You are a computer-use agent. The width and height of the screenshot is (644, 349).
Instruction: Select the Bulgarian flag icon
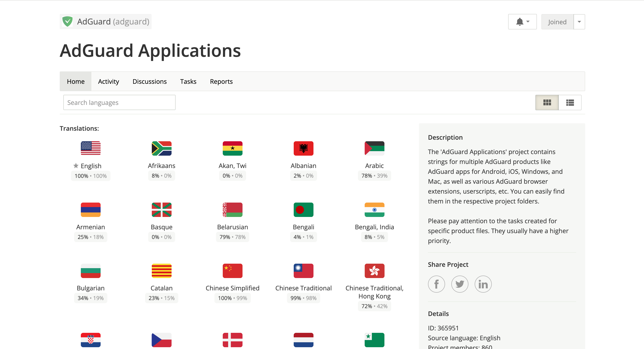[x=90, y=271]
